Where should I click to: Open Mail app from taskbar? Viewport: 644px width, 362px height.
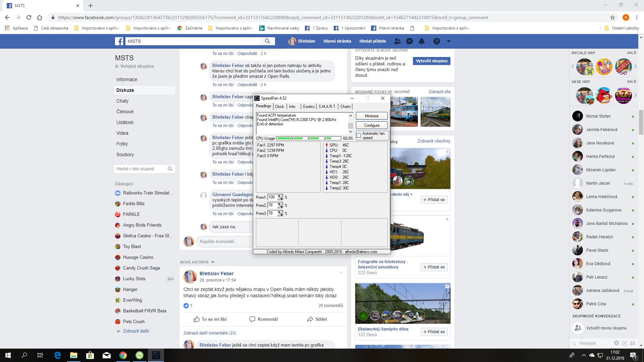coord(107,355)
